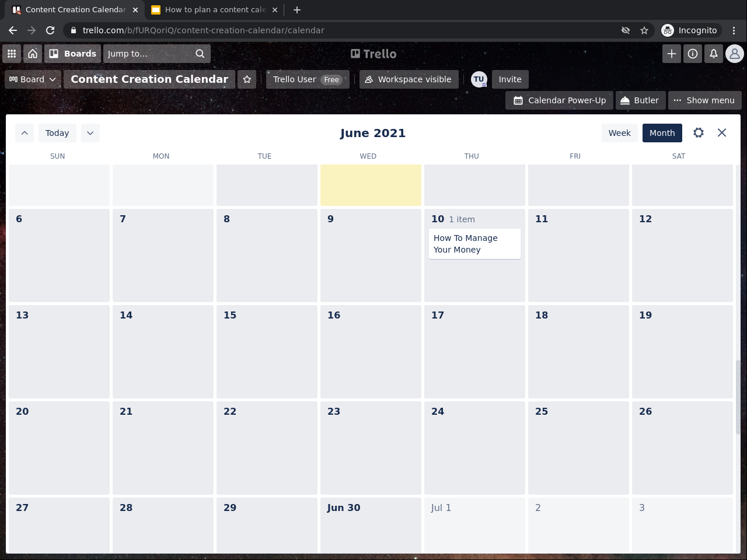747x560 pixels.
Task: Switch calendar to Week view
Action: point(620,133)
